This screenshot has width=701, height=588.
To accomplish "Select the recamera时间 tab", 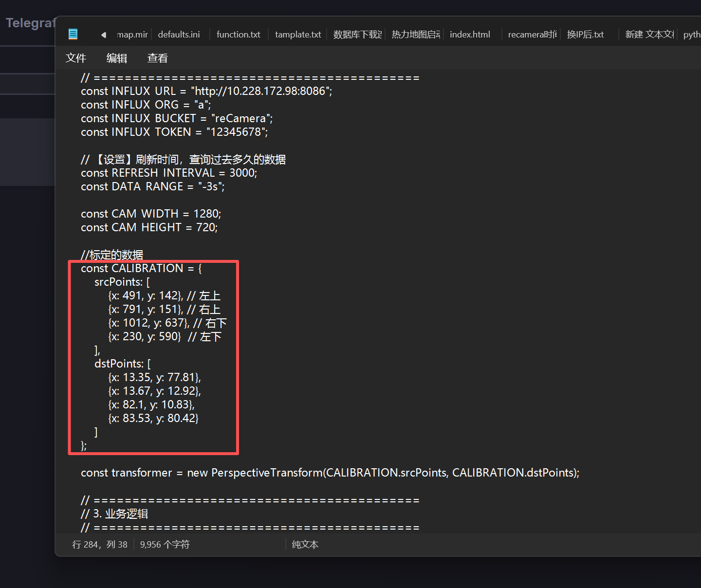I will pyautogui.click(x=532, y=35).
